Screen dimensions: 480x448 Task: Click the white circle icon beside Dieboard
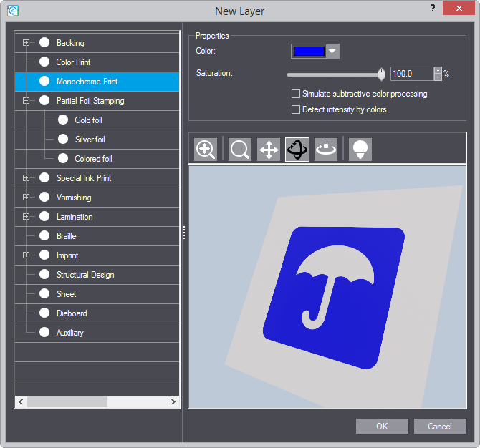tap(44, 313)
